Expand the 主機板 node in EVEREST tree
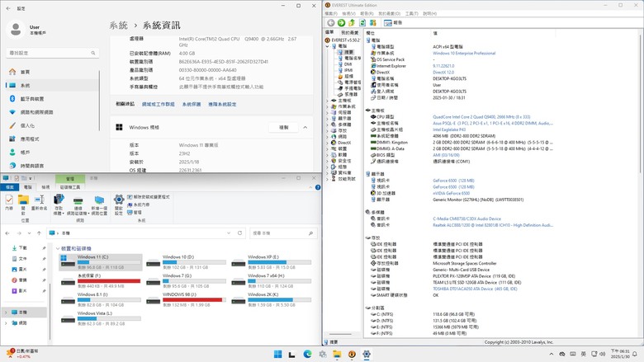This screenshot has height=362, width=644. click(327, 101)
